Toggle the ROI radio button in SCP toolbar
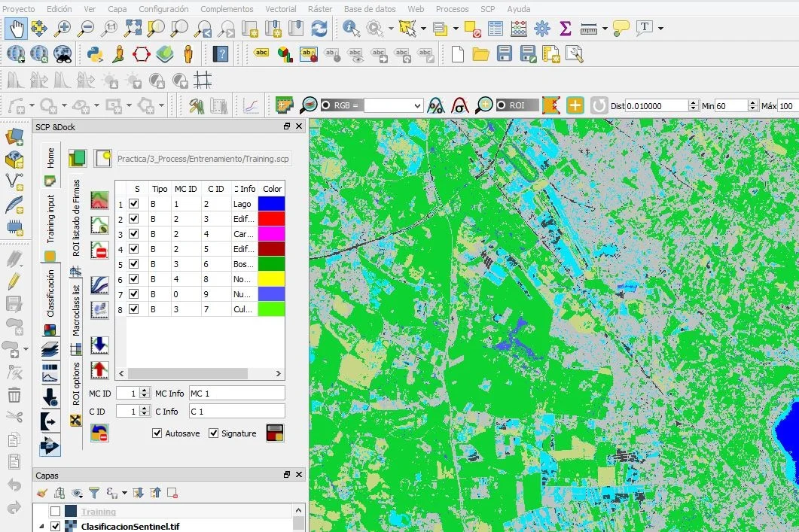The image size is (799, 532). [502, 105]
